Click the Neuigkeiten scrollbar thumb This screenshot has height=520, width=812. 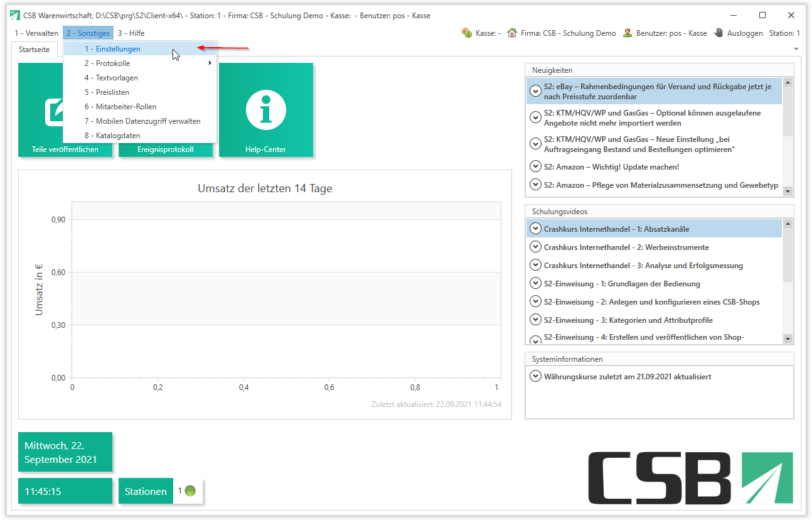788,112
